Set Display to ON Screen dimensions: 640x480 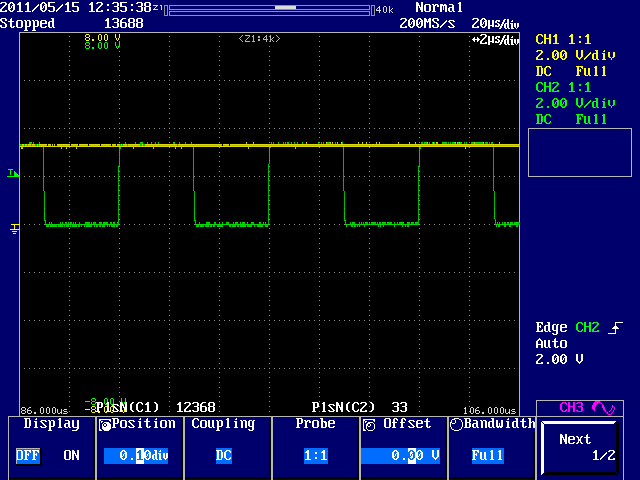point(71,455)
